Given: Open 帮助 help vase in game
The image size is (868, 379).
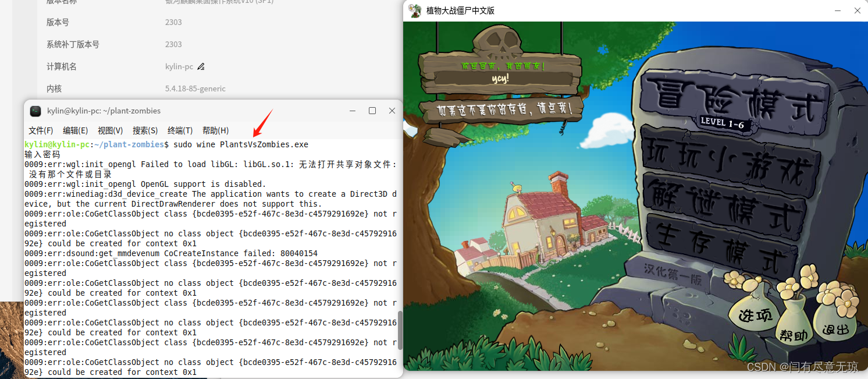Looking at the screenshot, I should click(794, 335).
